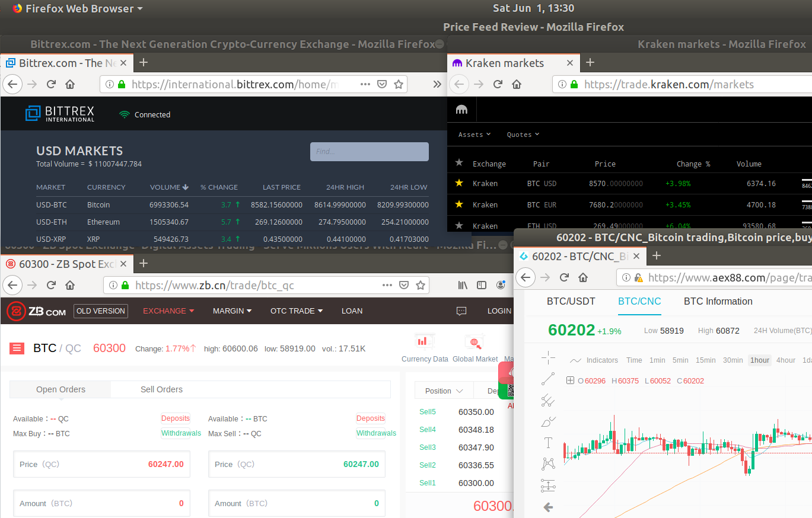Image resolution: width=812 pixels, height=518 pixels.
Task: Select the pattern tool in AEX chart toolbar
Action: pos(548,464)
